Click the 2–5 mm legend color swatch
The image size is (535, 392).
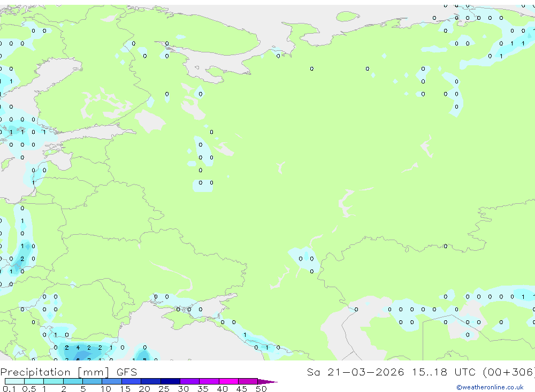point(73,381)
